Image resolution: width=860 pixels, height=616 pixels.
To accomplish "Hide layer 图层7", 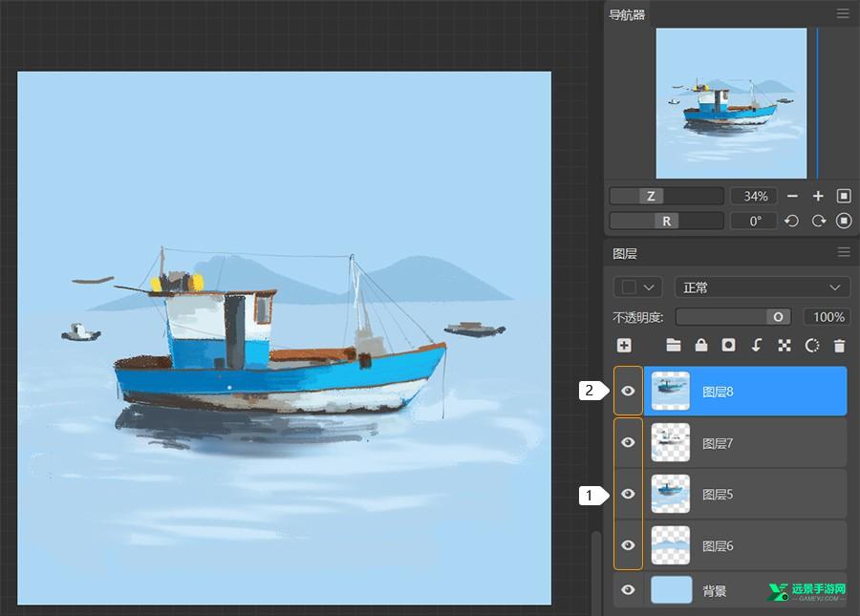I will click(x=628, y=442).
